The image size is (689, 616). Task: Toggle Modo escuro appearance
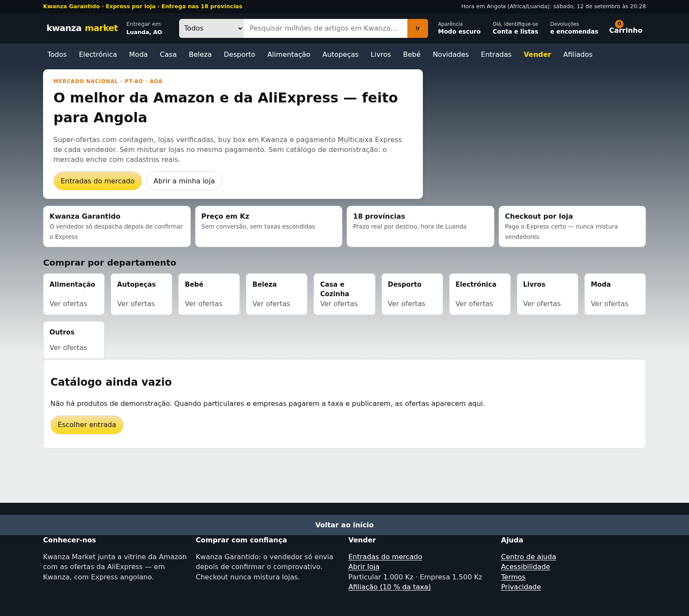click(x=459, y=28)
